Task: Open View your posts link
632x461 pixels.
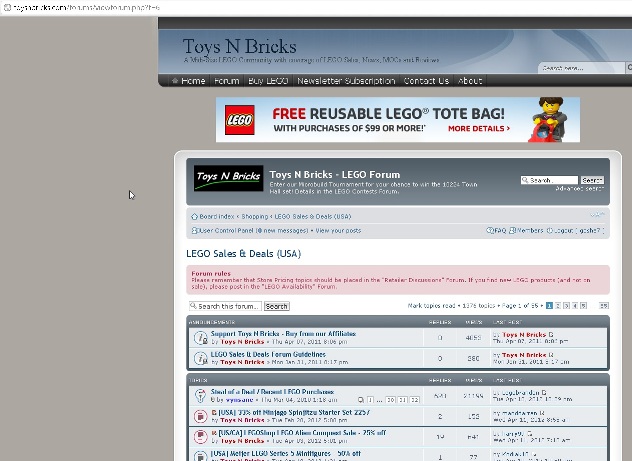Action: (x=338, y=230)
